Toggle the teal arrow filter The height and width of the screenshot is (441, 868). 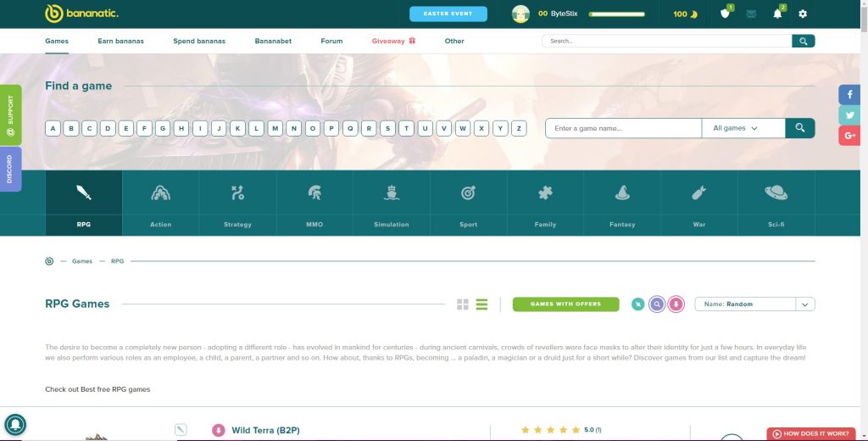click(637, 304)
